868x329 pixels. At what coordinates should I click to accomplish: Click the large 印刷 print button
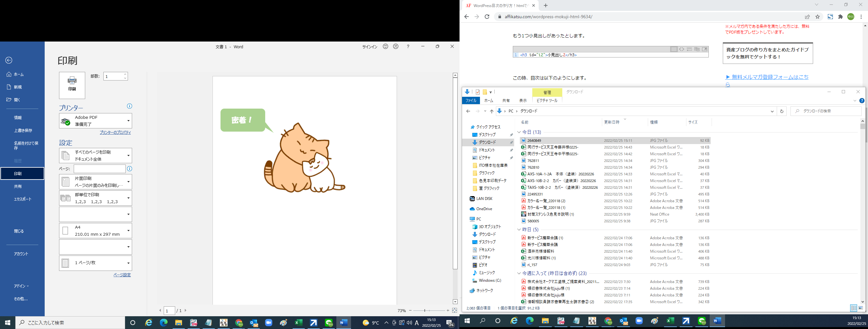click(x=72, y=85)
